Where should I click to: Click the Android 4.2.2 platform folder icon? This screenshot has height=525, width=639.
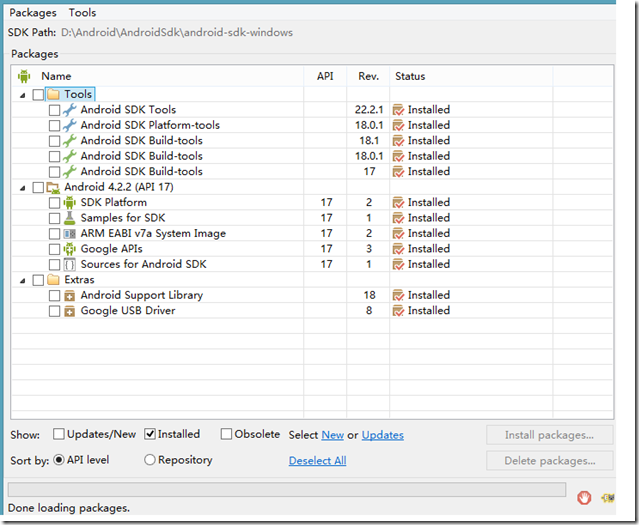(53, 188)
